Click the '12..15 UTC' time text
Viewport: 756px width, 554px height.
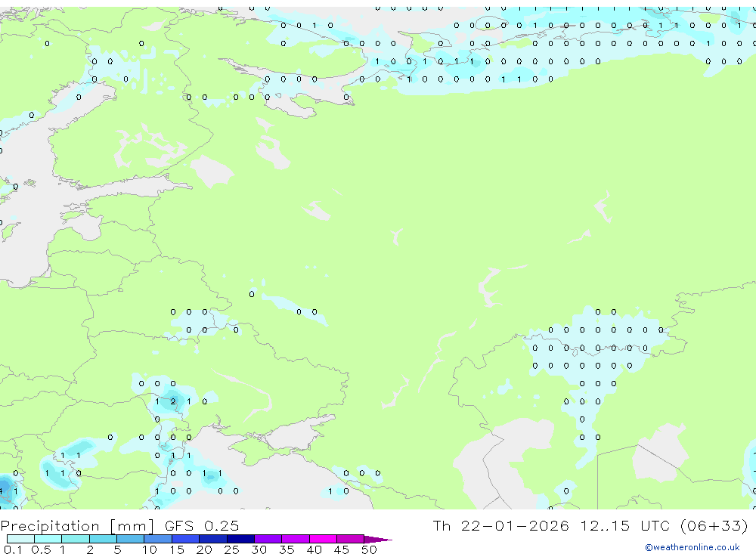(625, 525)
